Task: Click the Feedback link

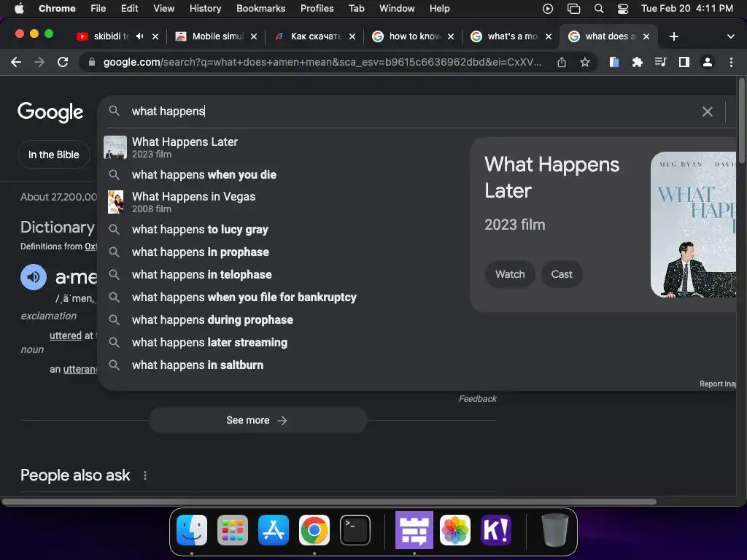Action: pos(477,399)
